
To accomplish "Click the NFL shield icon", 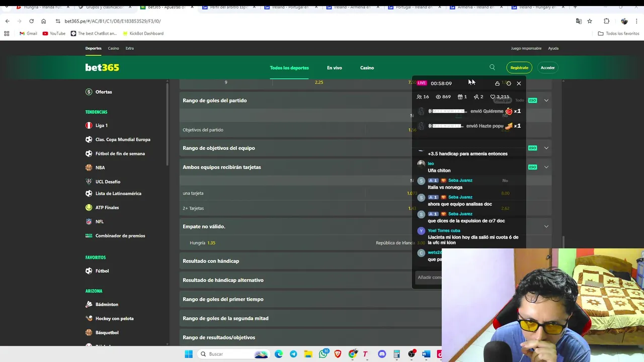I will 89,221.
